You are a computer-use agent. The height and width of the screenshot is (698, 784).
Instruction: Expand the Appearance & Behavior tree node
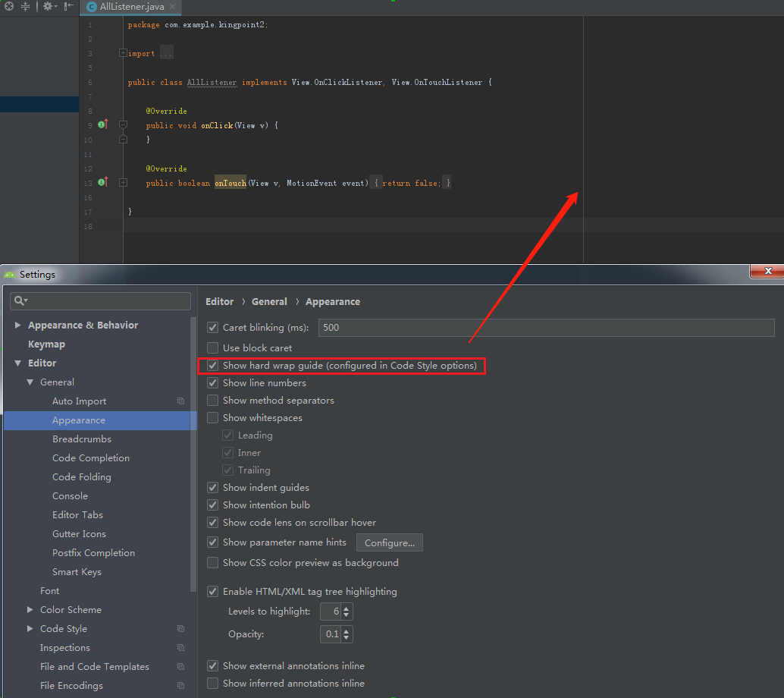point(18,325)
